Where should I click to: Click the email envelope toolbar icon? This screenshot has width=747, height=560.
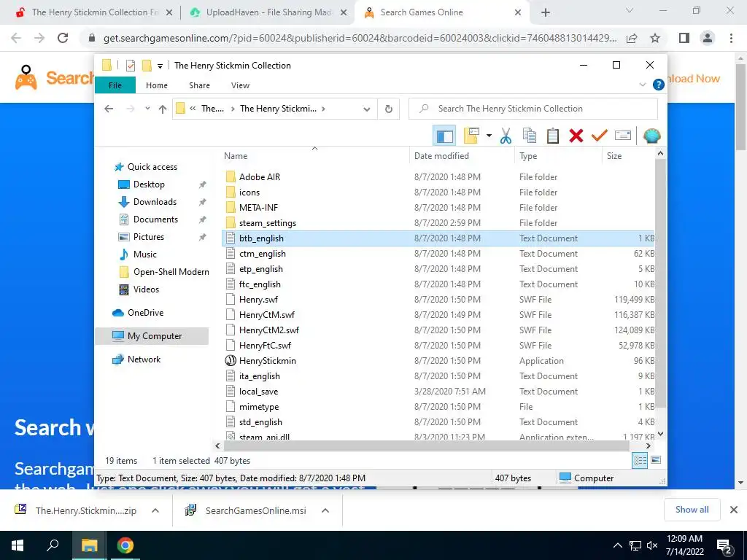pyautogui.click(x=623, y=136)
